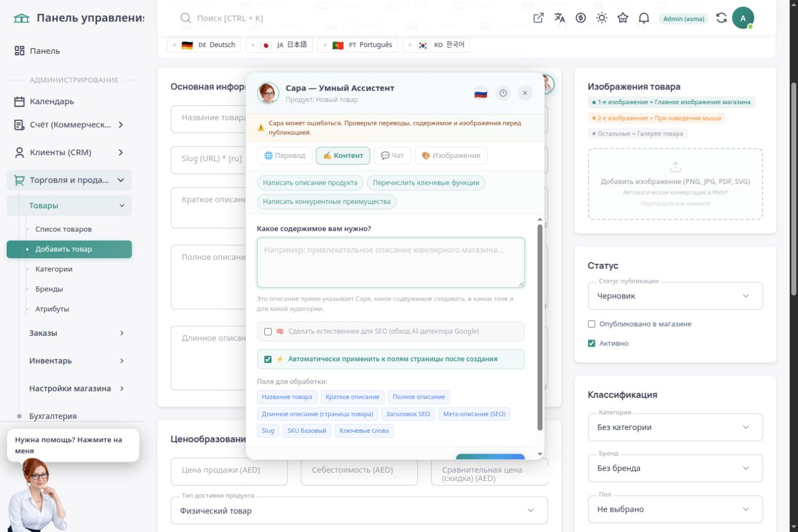Open the Изображение tab

(451, 156)
